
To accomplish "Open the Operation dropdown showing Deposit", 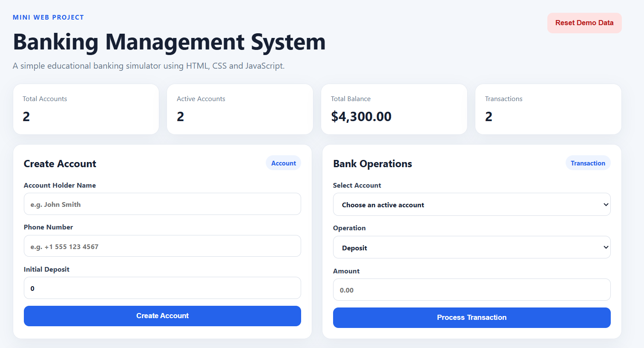I will click(x=471, y=247).
